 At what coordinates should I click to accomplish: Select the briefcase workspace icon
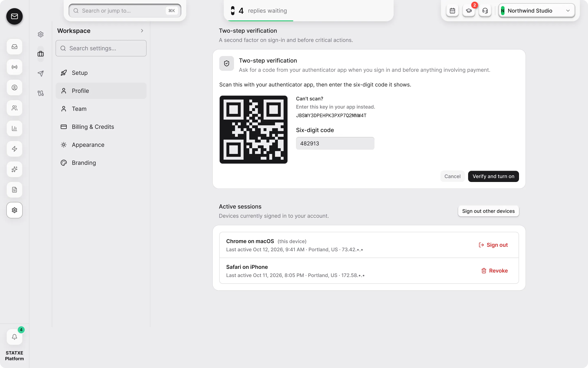[x=41, y=54]
